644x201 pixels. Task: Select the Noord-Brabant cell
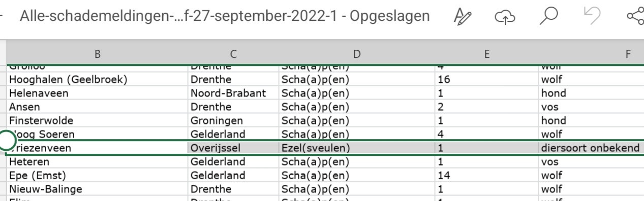coord(233,93)
